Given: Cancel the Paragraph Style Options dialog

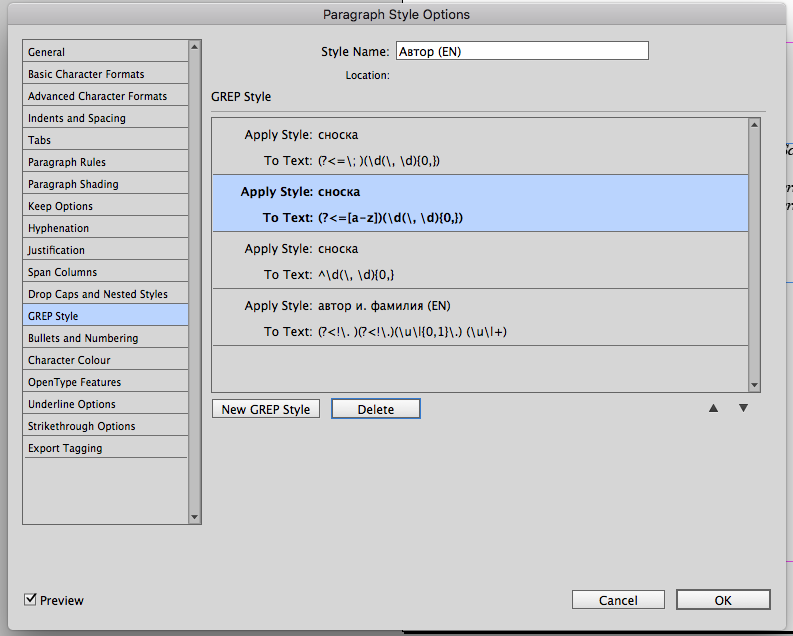Looking at the screenshot, I should pos(618,600).
